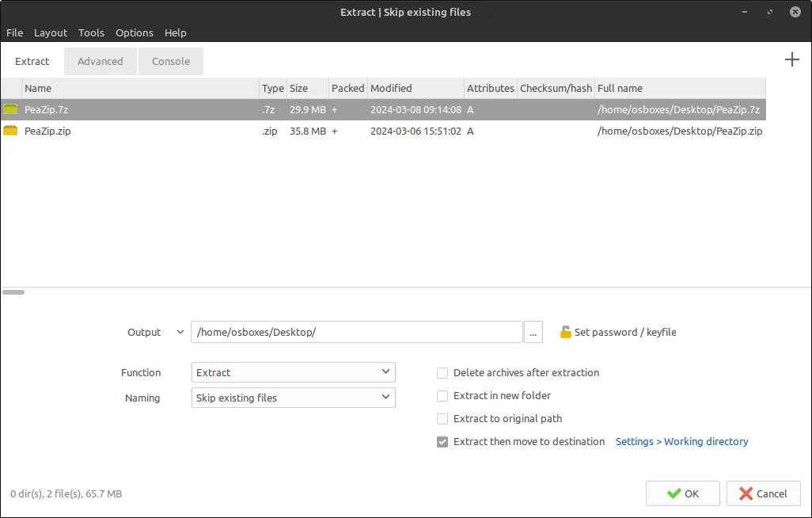Viewport: 812px width, 518px height.
Task: Sort by the Modified column header
Action: (415, 88)
